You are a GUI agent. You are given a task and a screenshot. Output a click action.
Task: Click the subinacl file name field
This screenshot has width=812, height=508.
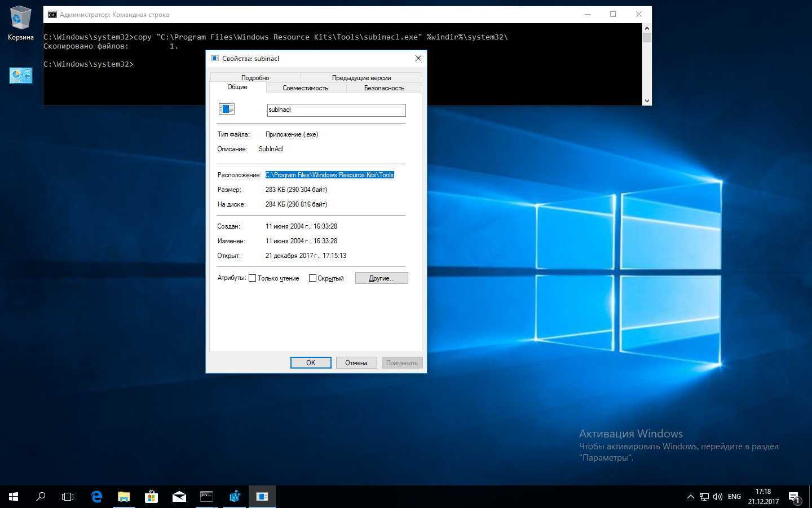coord(336,110)
